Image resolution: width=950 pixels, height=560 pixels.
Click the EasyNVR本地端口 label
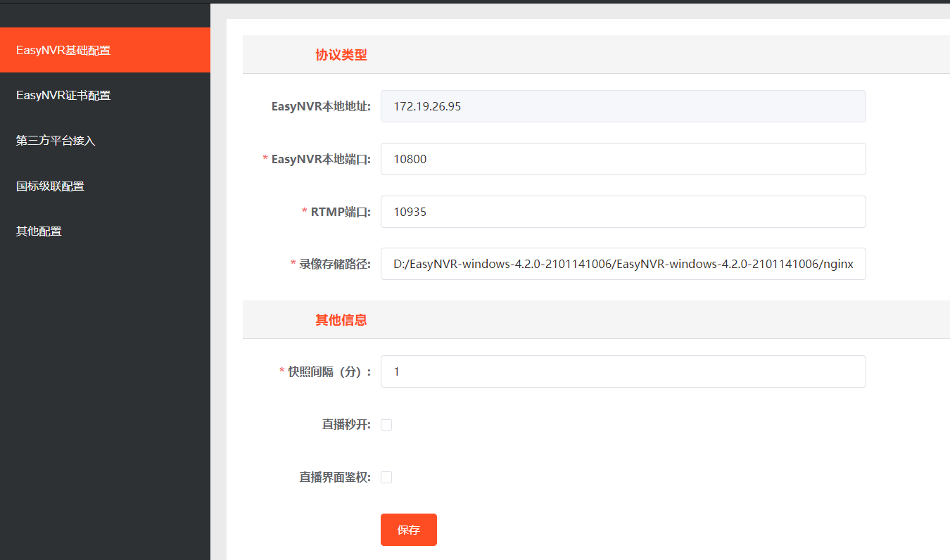click(x=321, y=160)
